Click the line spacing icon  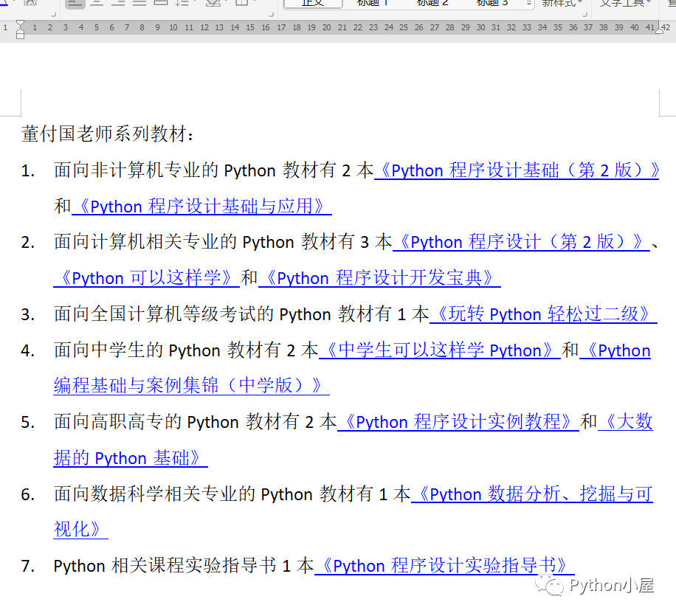[183, 4]
